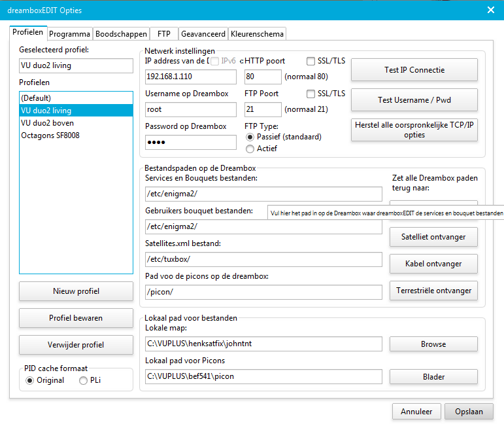Click the Lokale map path field
This screenshot has width=504, height=428.
tap(263, 344)
